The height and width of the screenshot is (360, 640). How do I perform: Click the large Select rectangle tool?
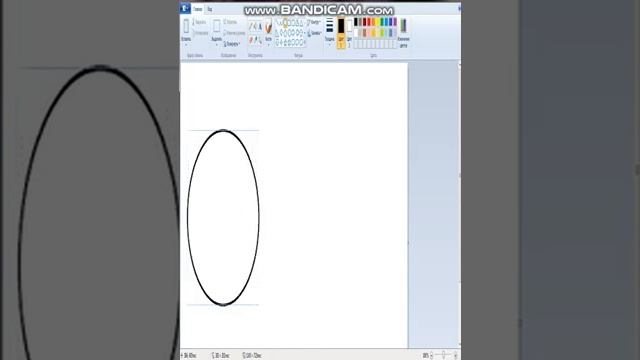(216, 26)
